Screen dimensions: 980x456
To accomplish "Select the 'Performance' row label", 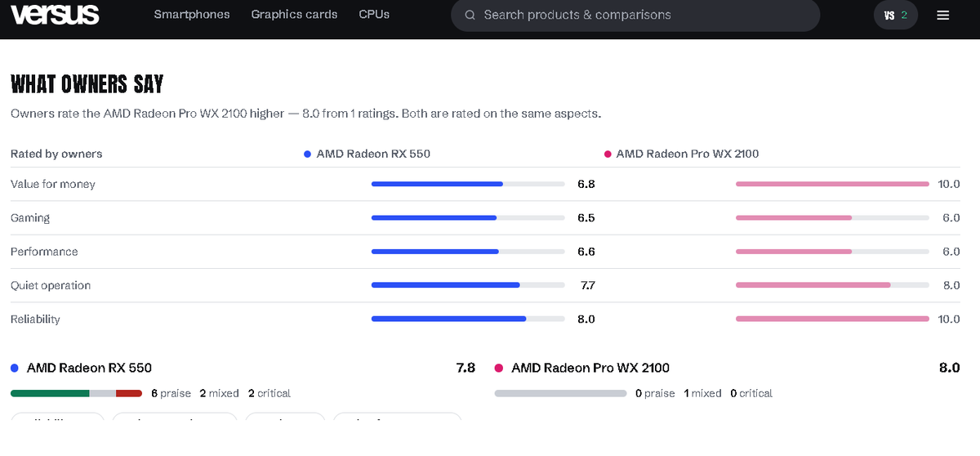I will coord(44,252).
